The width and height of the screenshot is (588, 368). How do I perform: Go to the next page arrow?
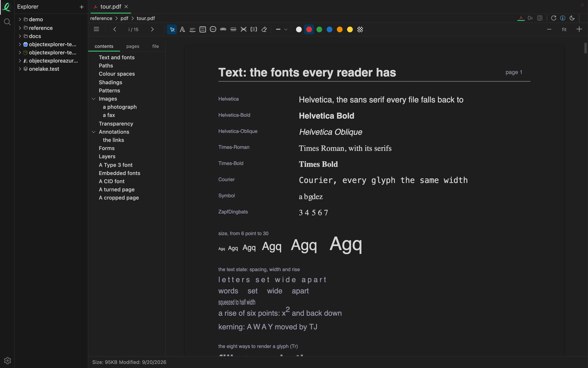152,29
